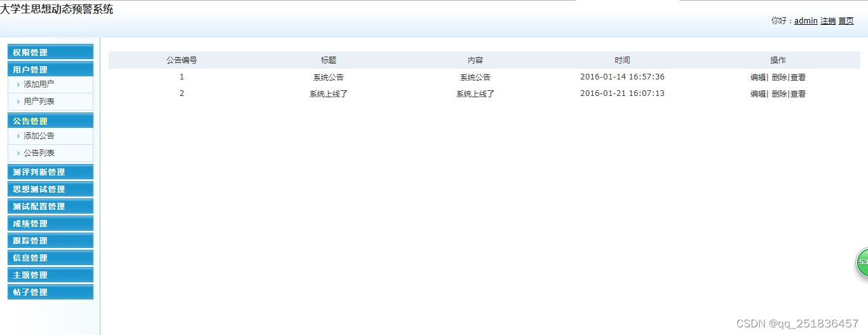The height and width of the screenshot is (335, 868).
Task: Click the 大学生思想动态预警系统 title
Action: [57, 10]
